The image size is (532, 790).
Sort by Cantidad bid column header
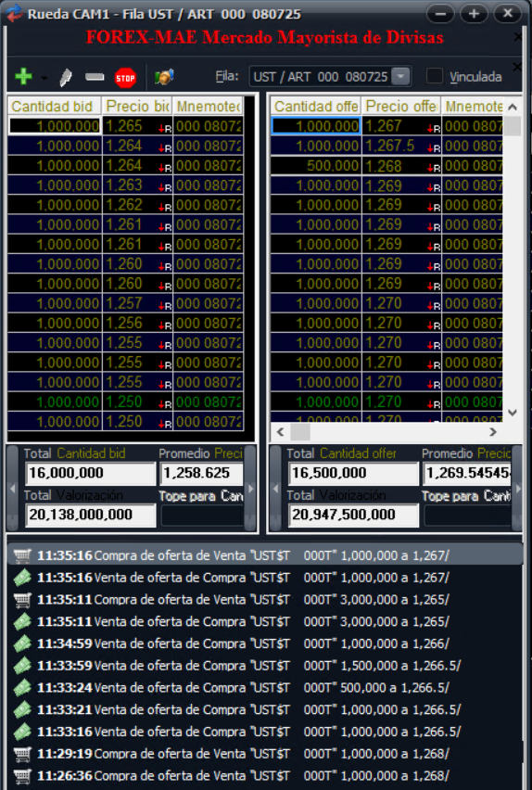point(55,107)
